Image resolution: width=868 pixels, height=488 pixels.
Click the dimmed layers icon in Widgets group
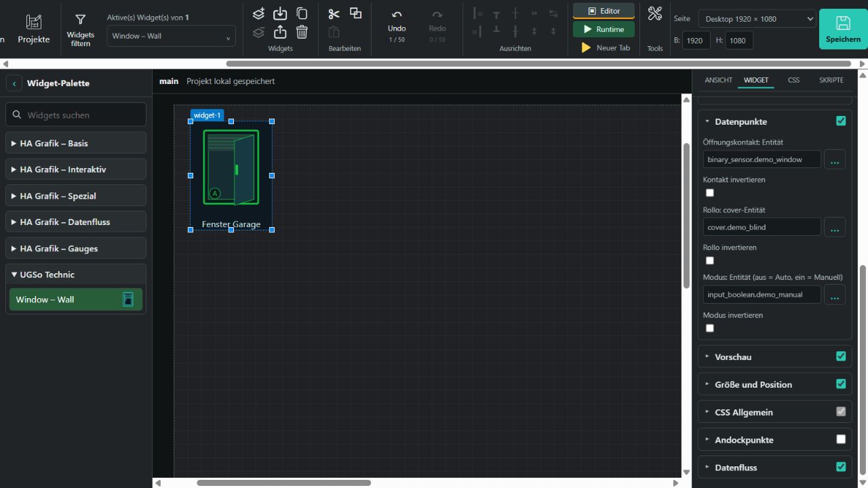click(x=258, y=32)
